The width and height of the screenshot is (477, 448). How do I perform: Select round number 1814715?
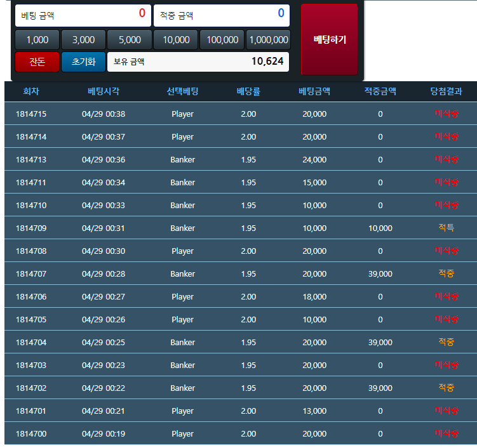click(x=31, y=114)
